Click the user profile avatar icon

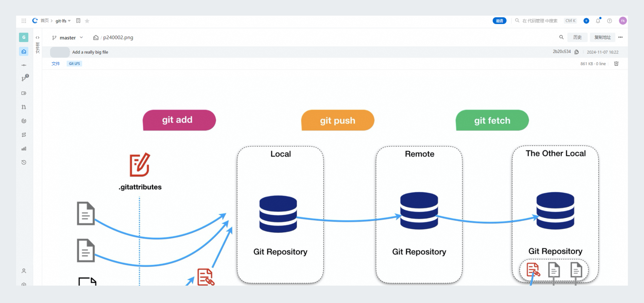pyautogui.click(x=623, y=21)
